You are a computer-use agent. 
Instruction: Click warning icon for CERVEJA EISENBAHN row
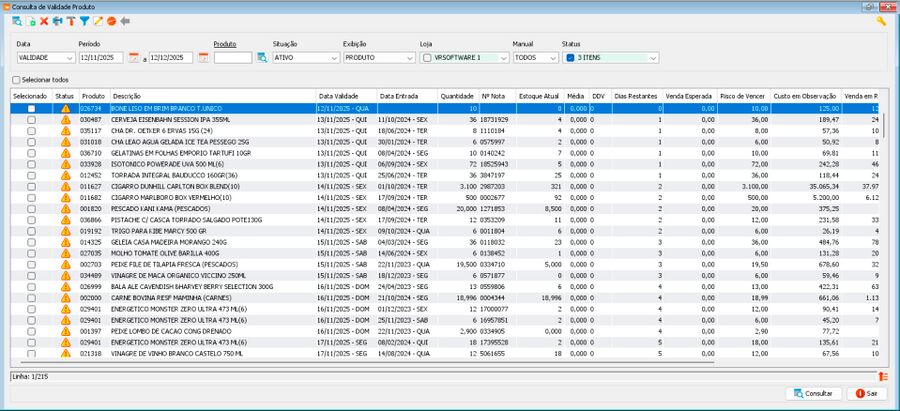click(x=65, y=119)
